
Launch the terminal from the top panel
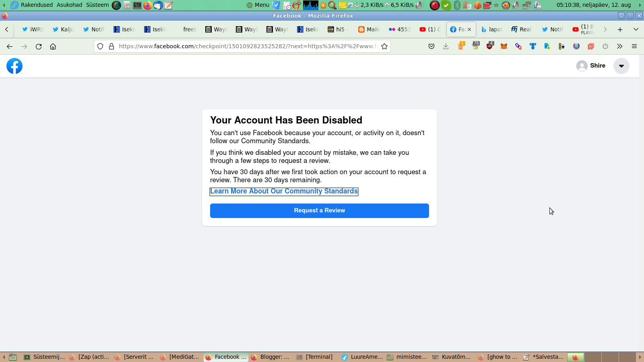point(137,5)
